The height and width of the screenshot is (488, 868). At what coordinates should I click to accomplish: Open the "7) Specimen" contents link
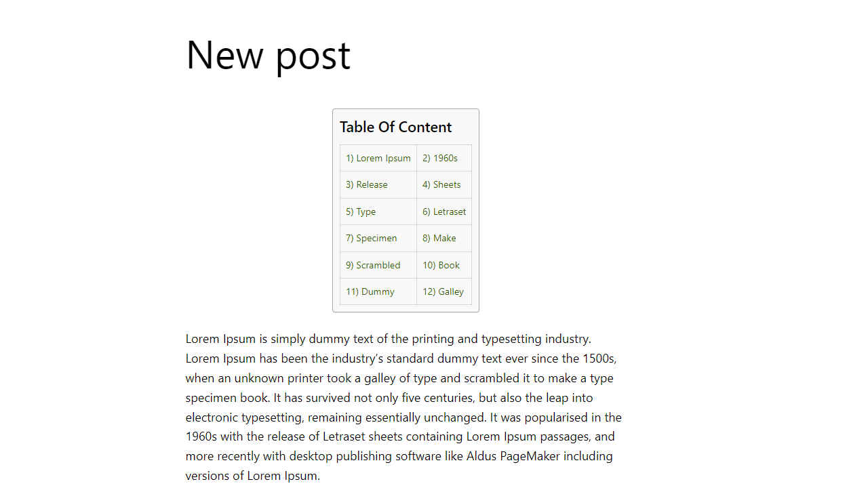(x=371, y=238)
